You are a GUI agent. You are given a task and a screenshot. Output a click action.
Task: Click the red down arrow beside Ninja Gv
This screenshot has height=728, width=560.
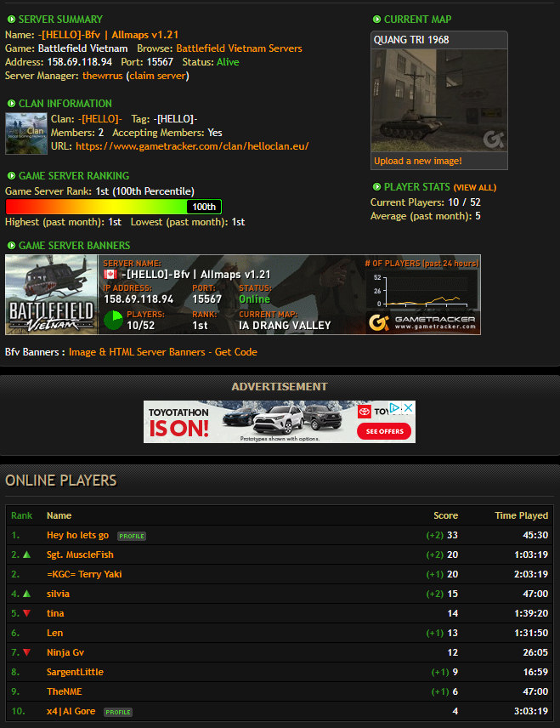click(x=27, y=652)
